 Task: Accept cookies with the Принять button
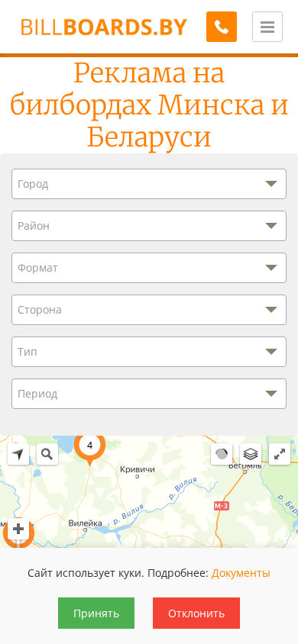click(96, 613)
